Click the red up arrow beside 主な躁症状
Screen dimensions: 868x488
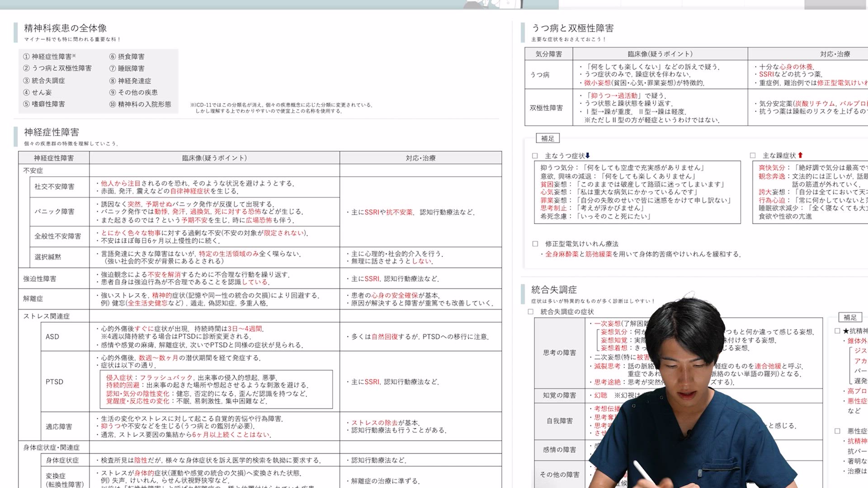click(x=800, y=155)
